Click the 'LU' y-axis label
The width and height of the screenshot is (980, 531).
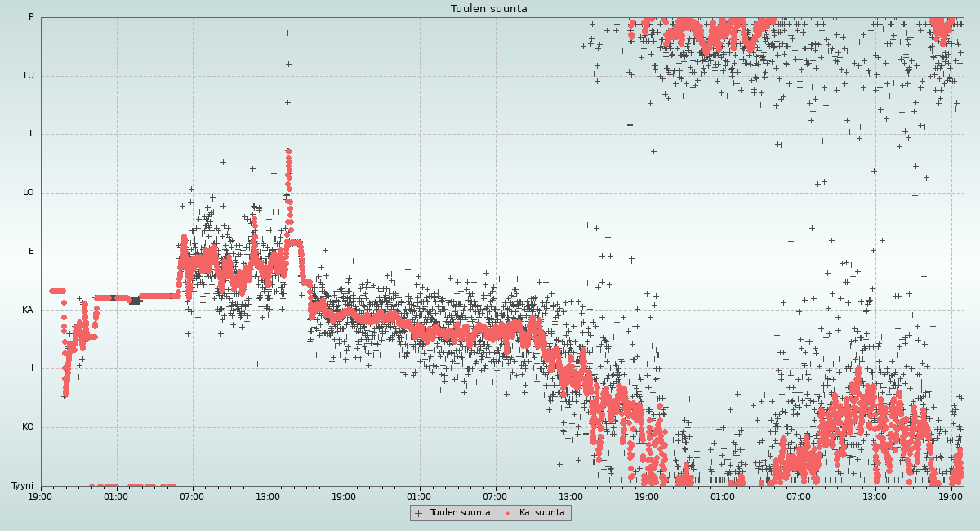[x=29, y=76]
